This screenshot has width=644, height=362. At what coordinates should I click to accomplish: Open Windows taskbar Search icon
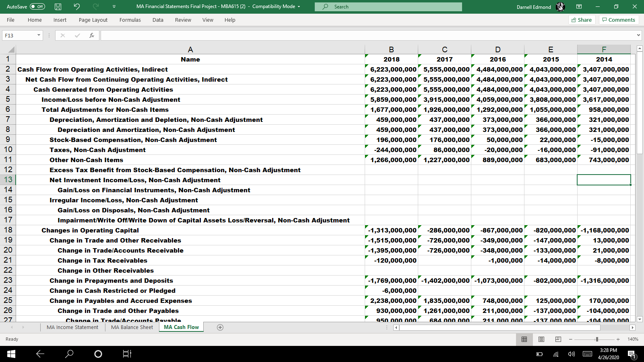[69, 354]
